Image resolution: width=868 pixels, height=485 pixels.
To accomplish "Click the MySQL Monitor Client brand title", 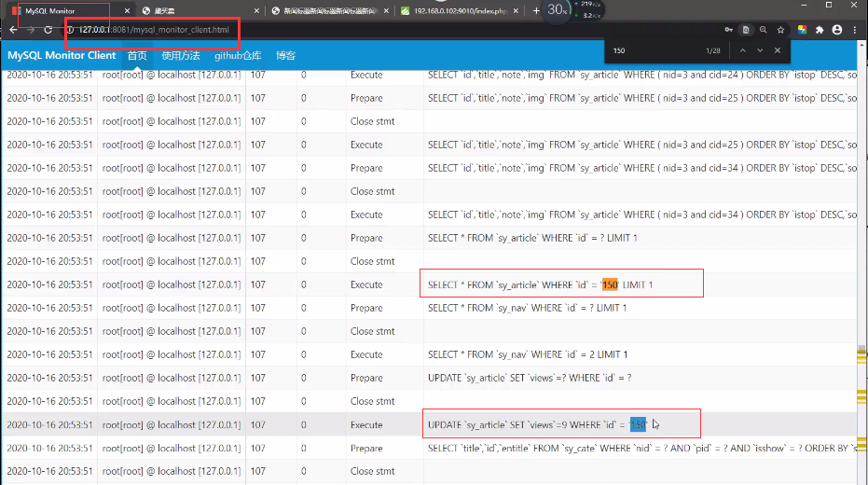I will tap(62, 56).
